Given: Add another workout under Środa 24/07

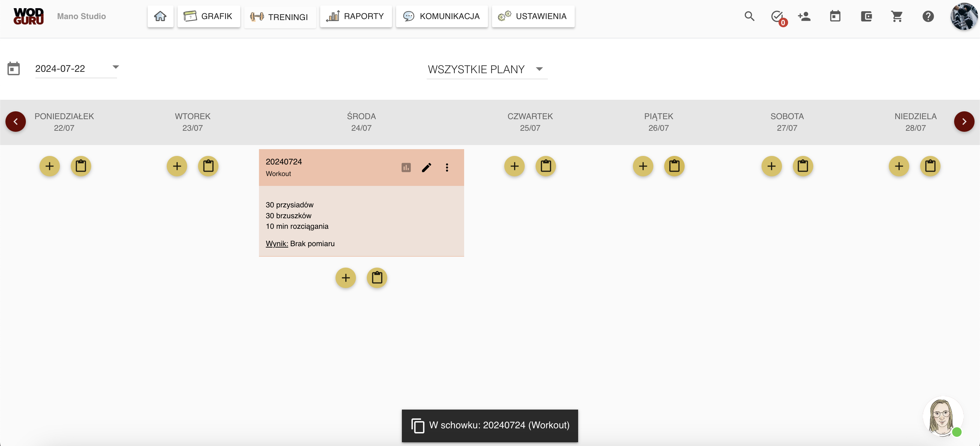Looking at the screenshot, I should [345, 278].
